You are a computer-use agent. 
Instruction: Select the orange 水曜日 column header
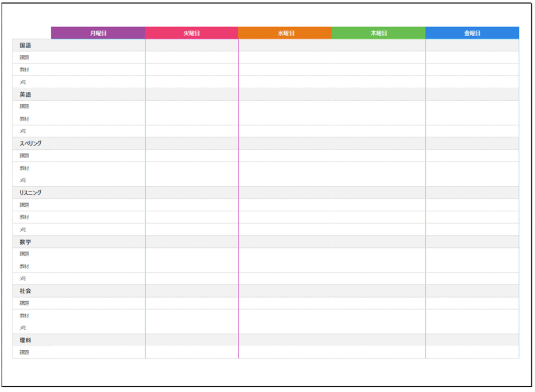coord(285,33)
